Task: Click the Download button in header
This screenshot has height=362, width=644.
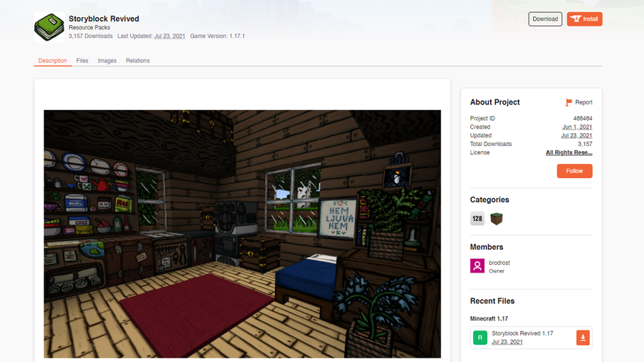Action: pos(545,19)
